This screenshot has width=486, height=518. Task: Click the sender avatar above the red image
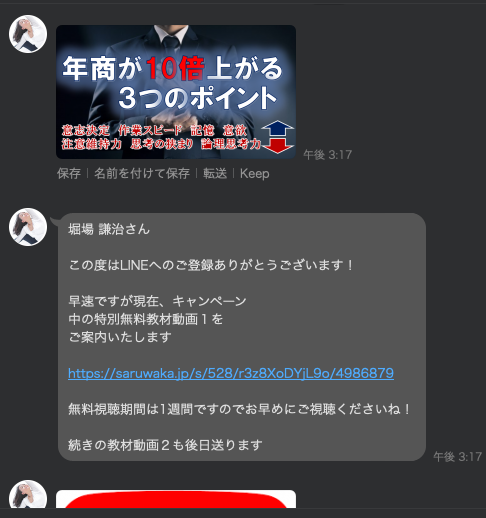pos(28,494)
